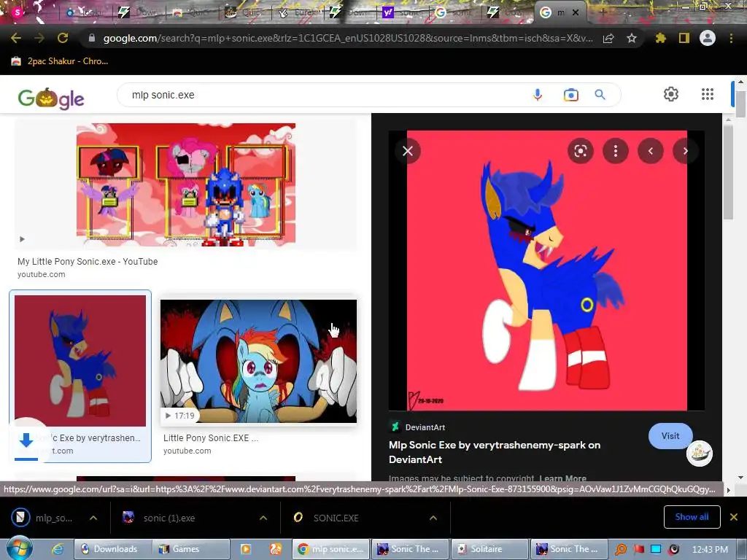Open the orange UC Browser taskbar icon

[275, 549]
